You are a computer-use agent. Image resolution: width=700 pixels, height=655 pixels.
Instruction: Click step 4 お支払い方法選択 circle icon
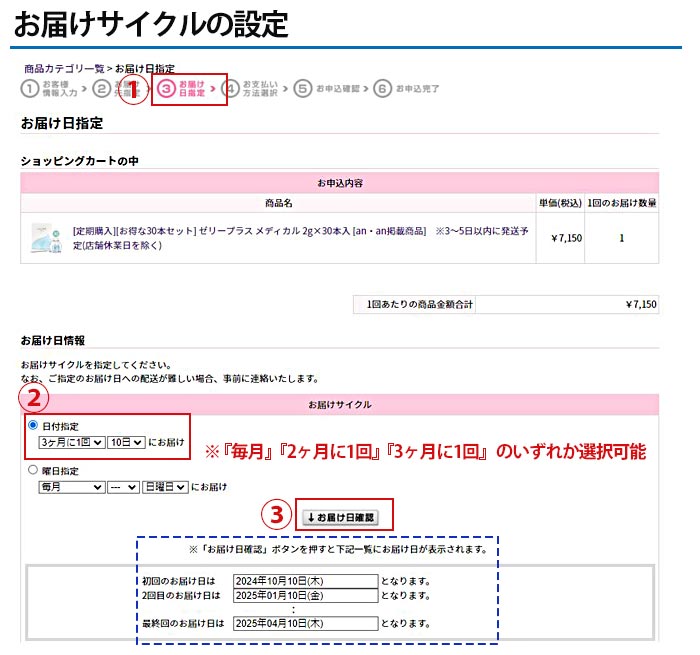tap(231, 88)
